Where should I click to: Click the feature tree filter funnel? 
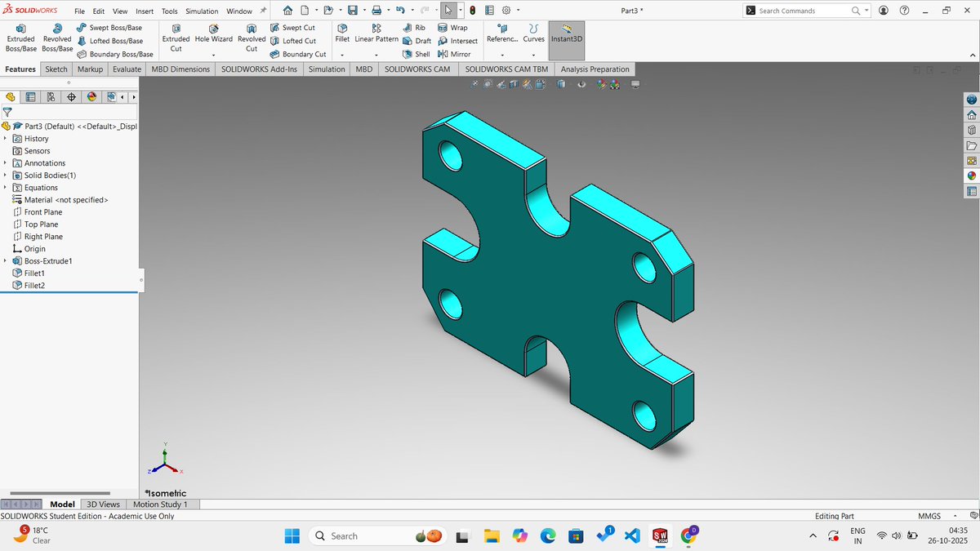[7, 113]
